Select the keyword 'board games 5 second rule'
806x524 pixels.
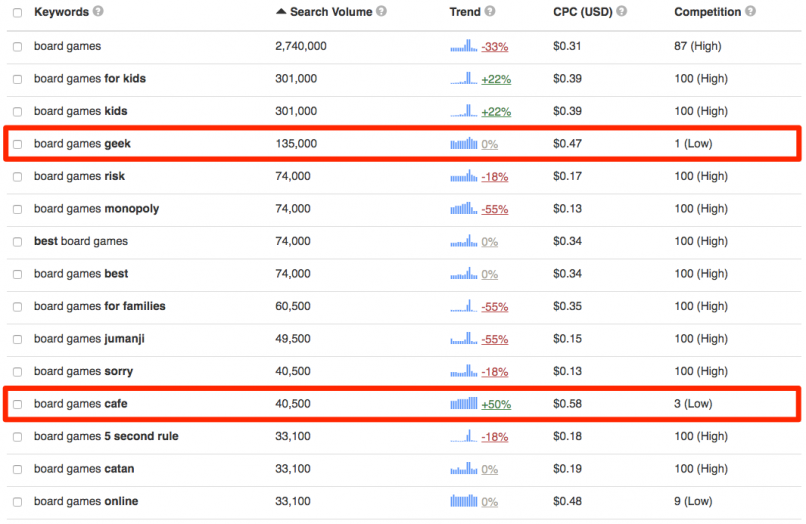pos(106,436)
